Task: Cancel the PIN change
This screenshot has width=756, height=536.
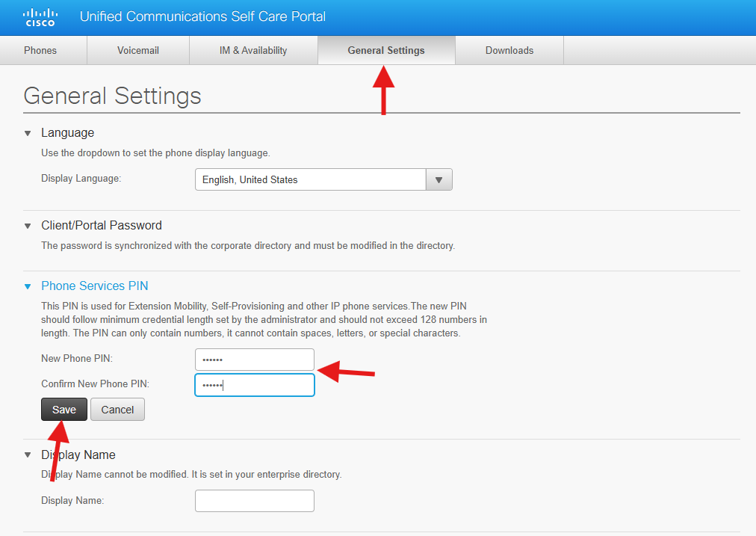Action: point(117,410)
